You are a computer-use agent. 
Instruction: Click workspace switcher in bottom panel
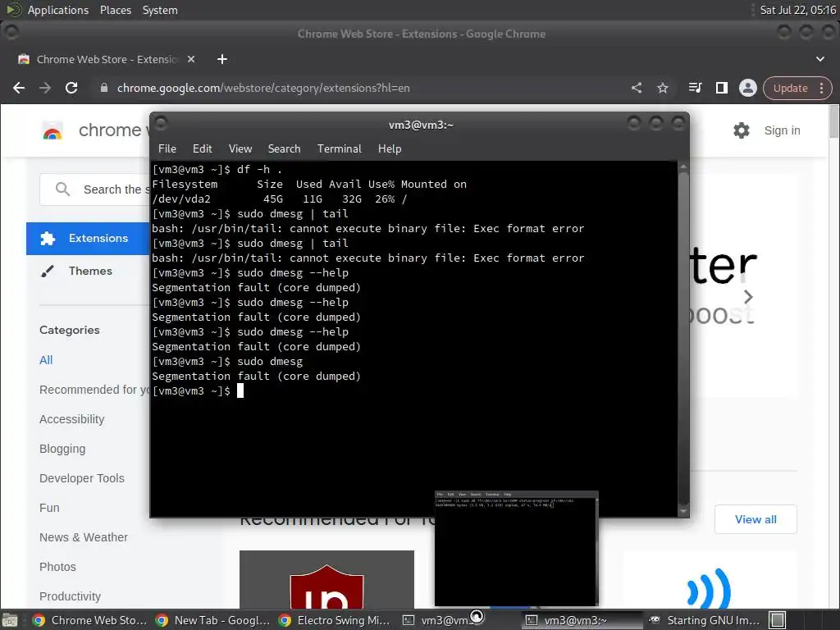(x=778, y=620)
